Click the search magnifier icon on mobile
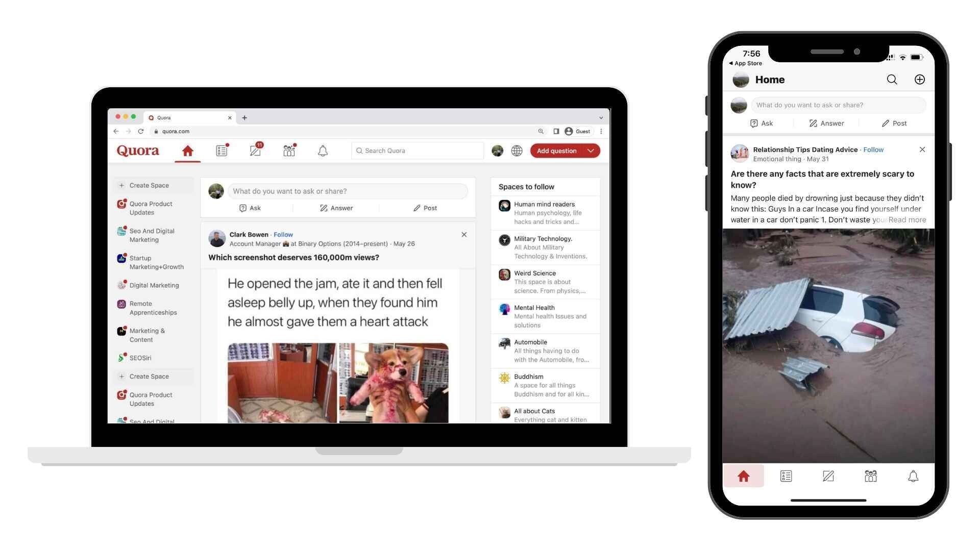 click(891, 80)
